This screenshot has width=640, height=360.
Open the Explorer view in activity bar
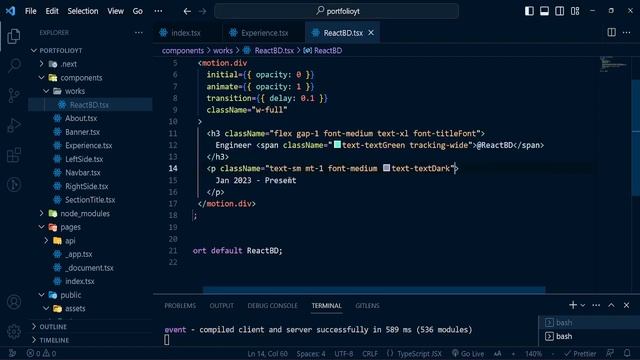pos(13,36)
